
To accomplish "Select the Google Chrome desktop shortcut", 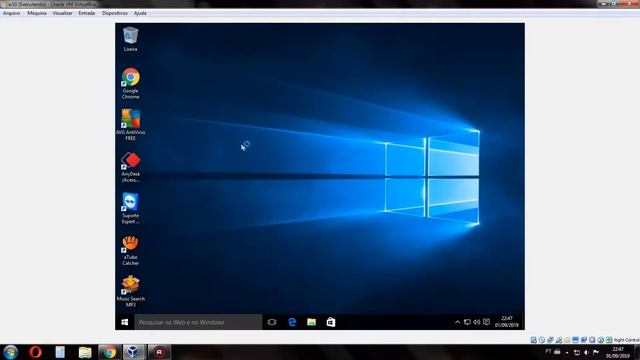I will [x=131, y=83].
